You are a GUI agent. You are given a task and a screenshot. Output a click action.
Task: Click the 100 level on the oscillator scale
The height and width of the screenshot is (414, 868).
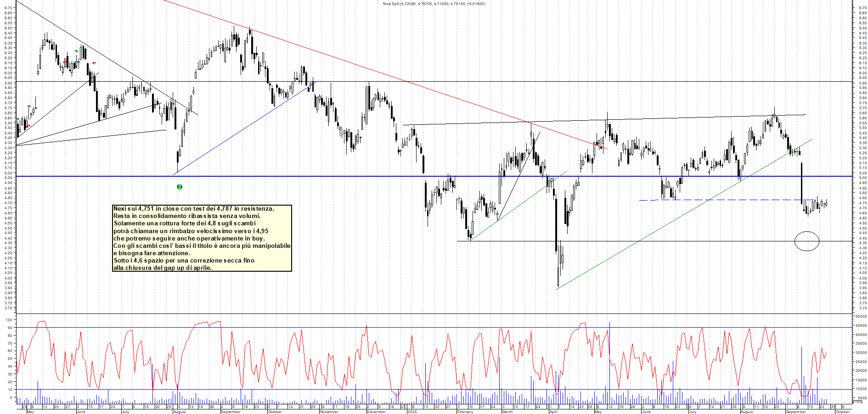(10, 319)
